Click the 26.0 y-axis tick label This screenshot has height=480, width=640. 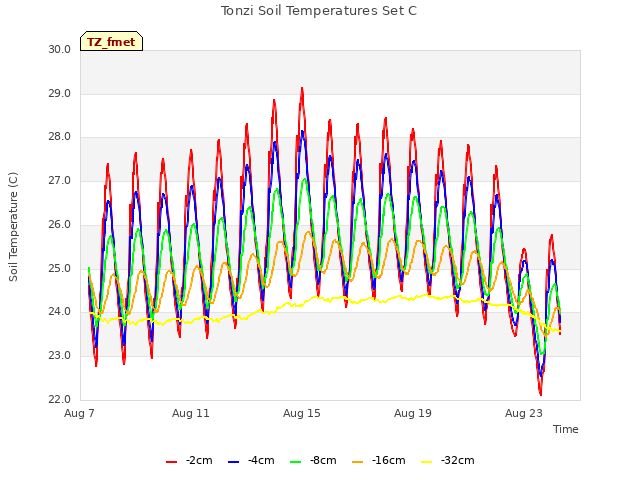60,225
